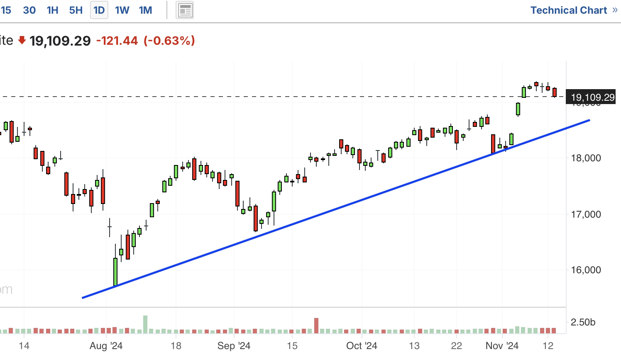621x364 pixels.
Task: Switch to the 1W timeframe
Action: click(122, 10)
